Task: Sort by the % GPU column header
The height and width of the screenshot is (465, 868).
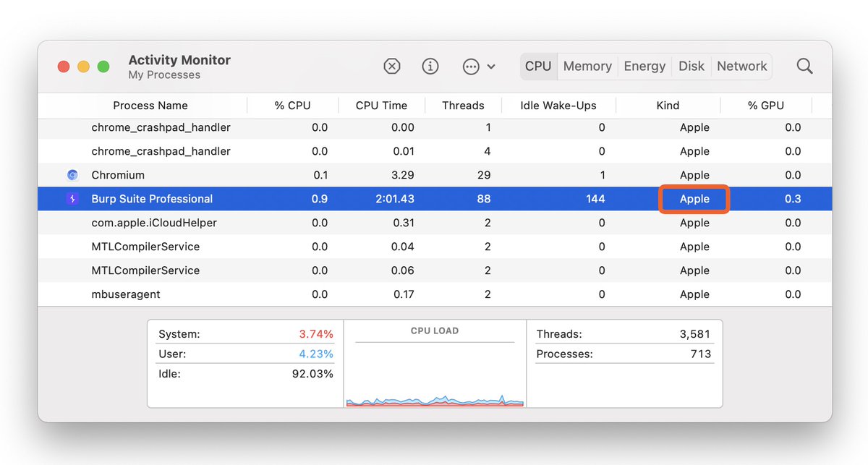Action: pyautogui.click(x=766, y=106)
